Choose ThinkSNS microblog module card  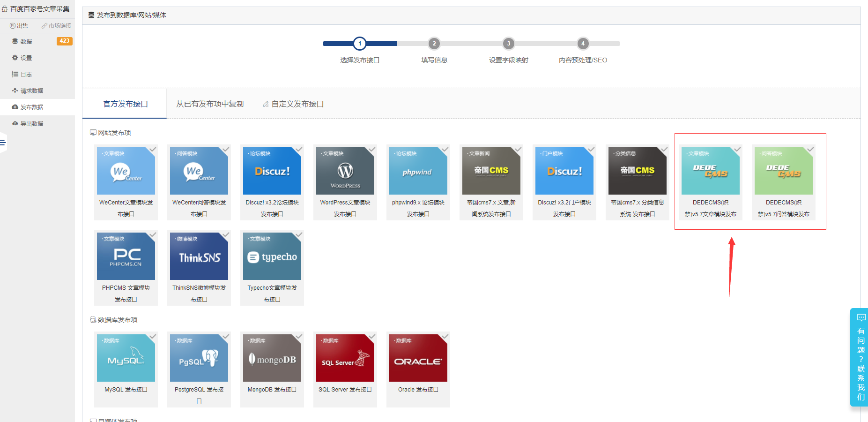199,268
